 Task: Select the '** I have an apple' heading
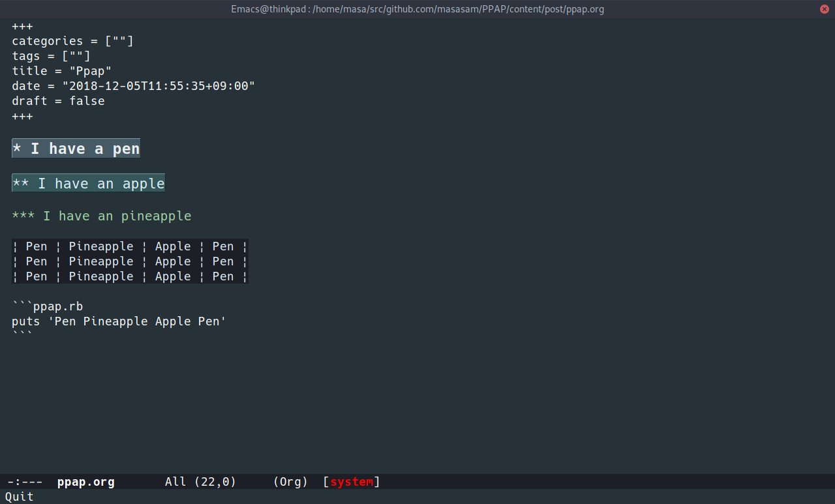(x=88, y=183)
